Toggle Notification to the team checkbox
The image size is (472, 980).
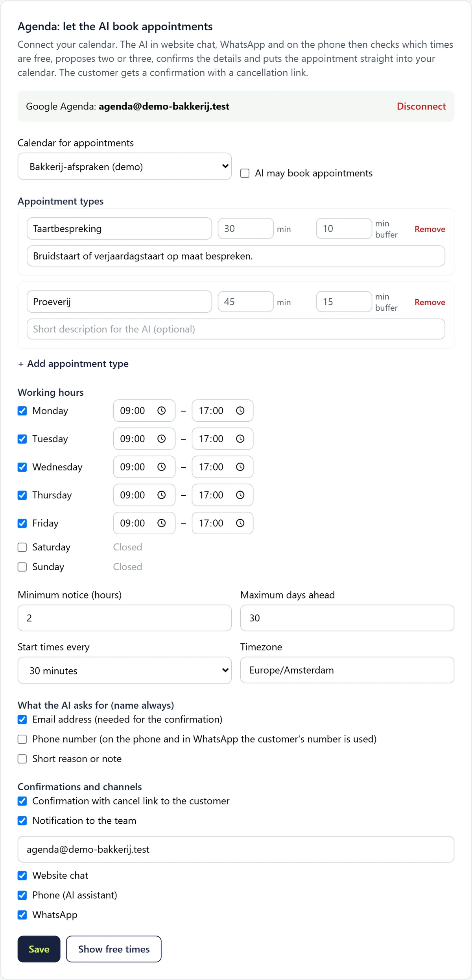22,821
